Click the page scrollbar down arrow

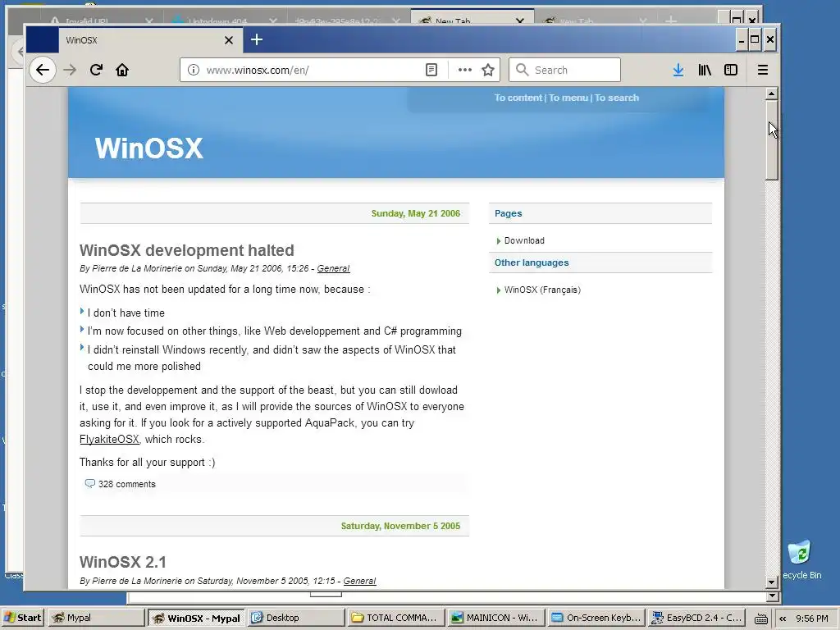coord(771,582)
